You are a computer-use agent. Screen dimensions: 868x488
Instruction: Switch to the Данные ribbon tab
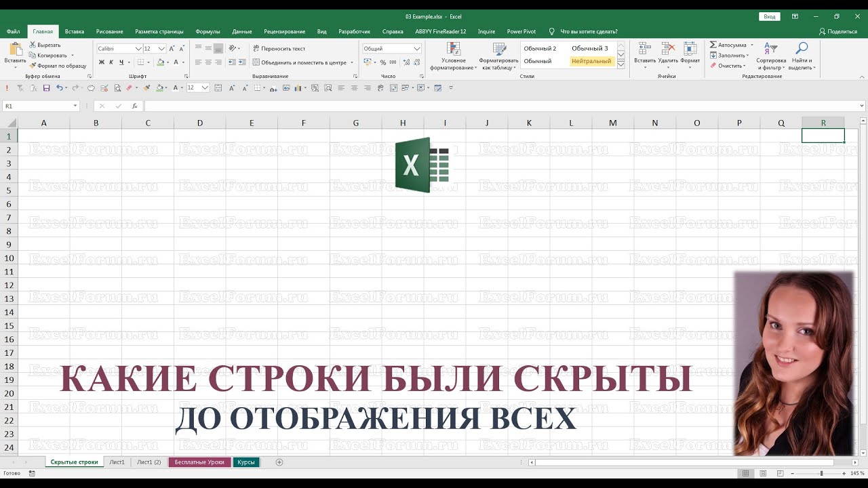click(242, 31)
